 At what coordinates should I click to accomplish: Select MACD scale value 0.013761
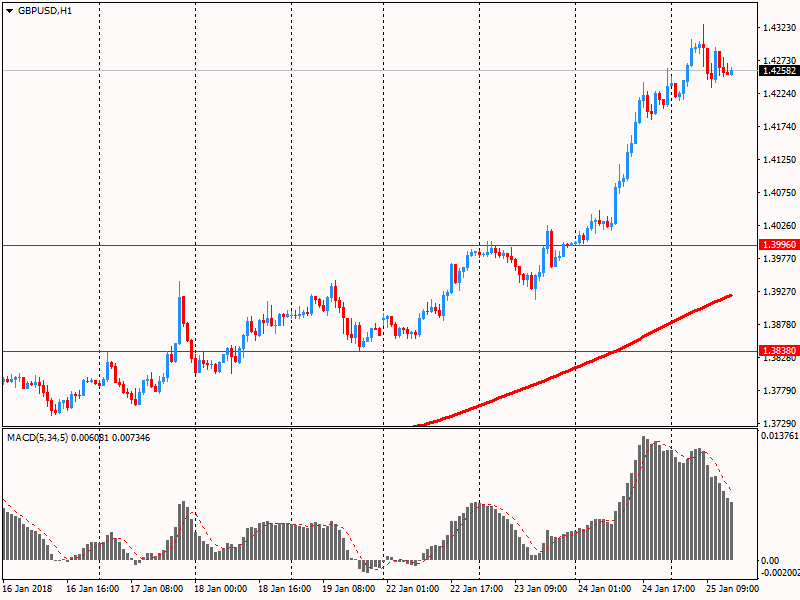click(779, 436)
